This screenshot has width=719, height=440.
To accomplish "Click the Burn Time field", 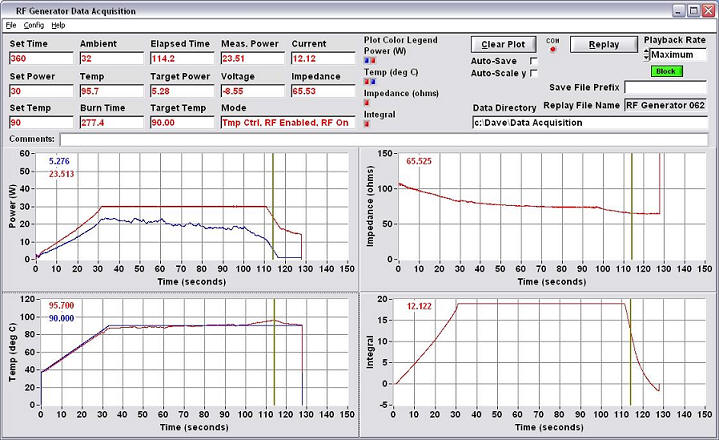I will click(111, 122).
